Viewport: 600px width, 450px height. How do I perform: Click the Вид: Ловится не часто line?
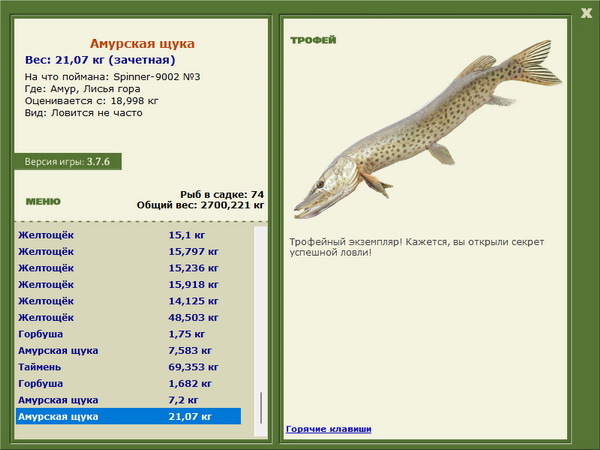coord(83,113)
